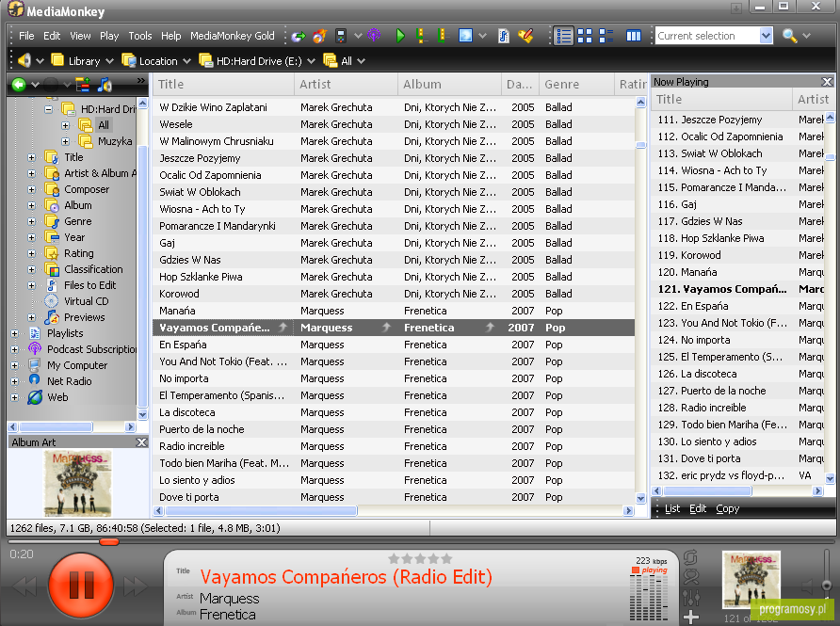
Task: Pause the current track
Action: (x=81, y=585)
